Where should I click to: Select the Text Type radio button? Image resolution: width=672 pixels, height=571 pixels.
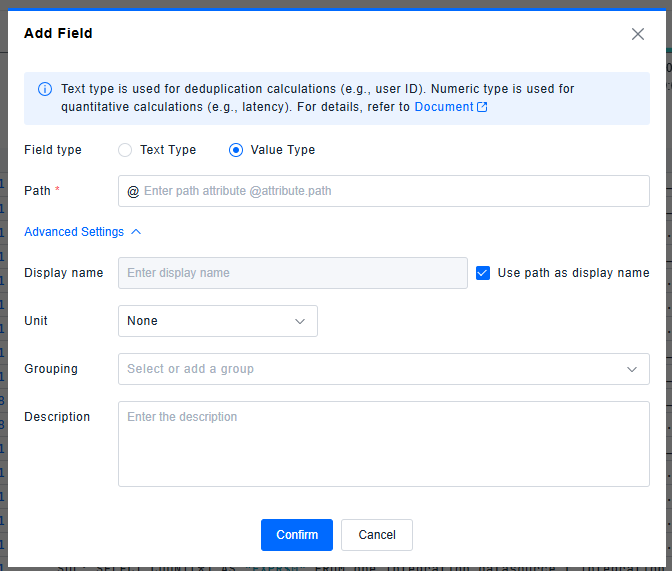coord(125,150)
